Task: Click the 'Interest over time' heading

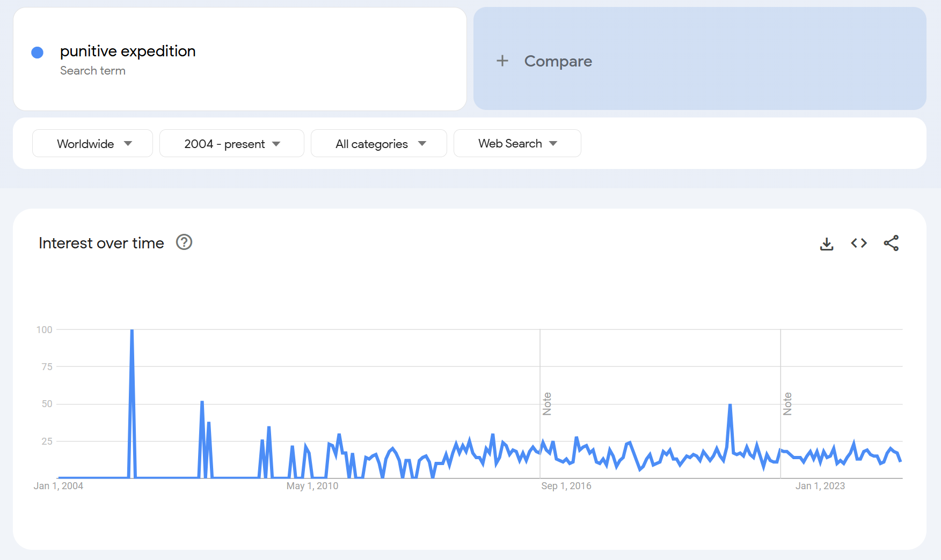Action: tap(101, 243)
